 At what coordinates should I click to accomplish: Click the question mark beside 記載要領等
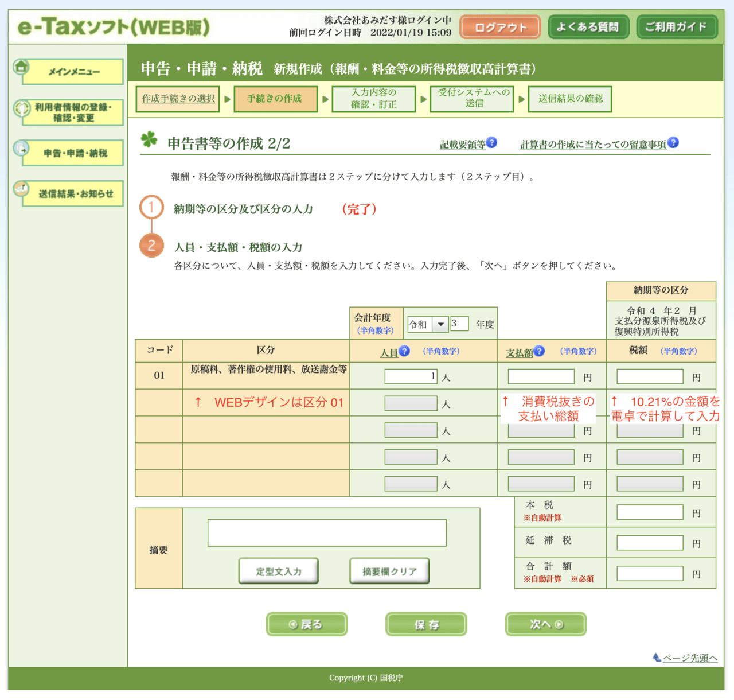coord(492,142)
